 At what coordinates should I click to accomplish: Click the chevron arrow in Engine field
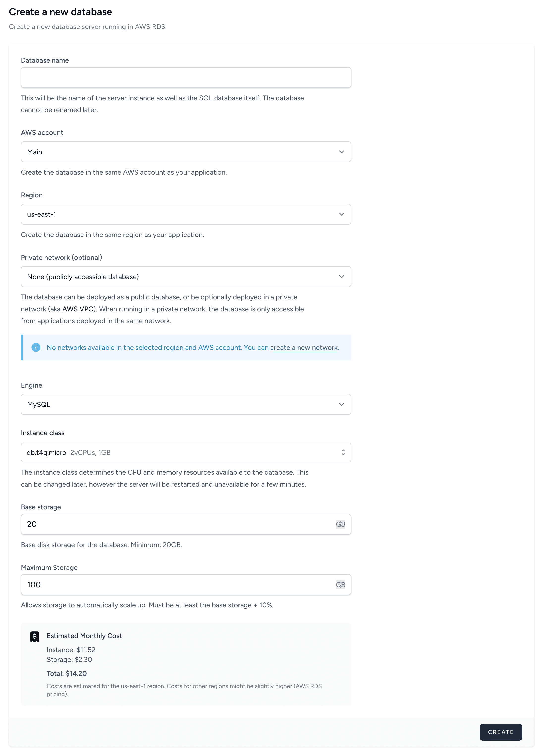pos(341,404)
